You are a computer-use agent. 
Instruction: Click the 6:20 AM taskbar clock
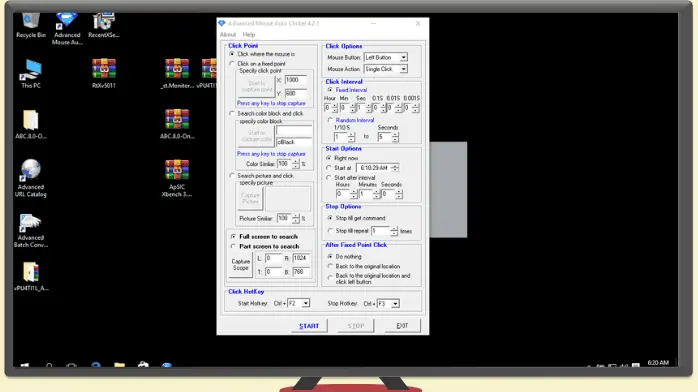tap(658, 363)
